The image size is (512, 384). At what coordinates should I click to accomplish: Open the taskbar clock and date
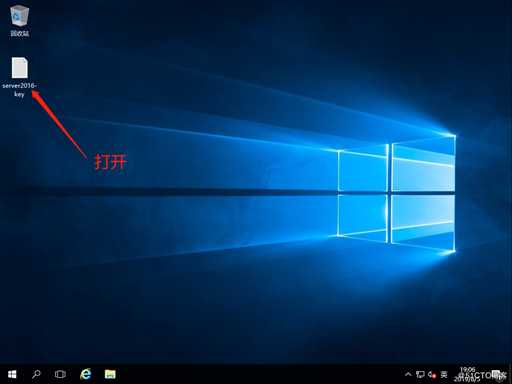click(467, 374)
